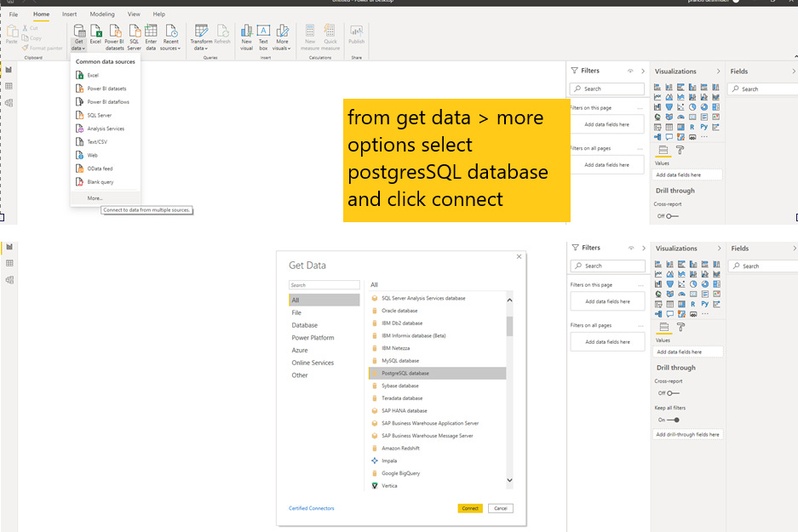Open ellipsis menu for upper Filters on this page
Screen dimensions: 798x532
[x=640, y=108]
